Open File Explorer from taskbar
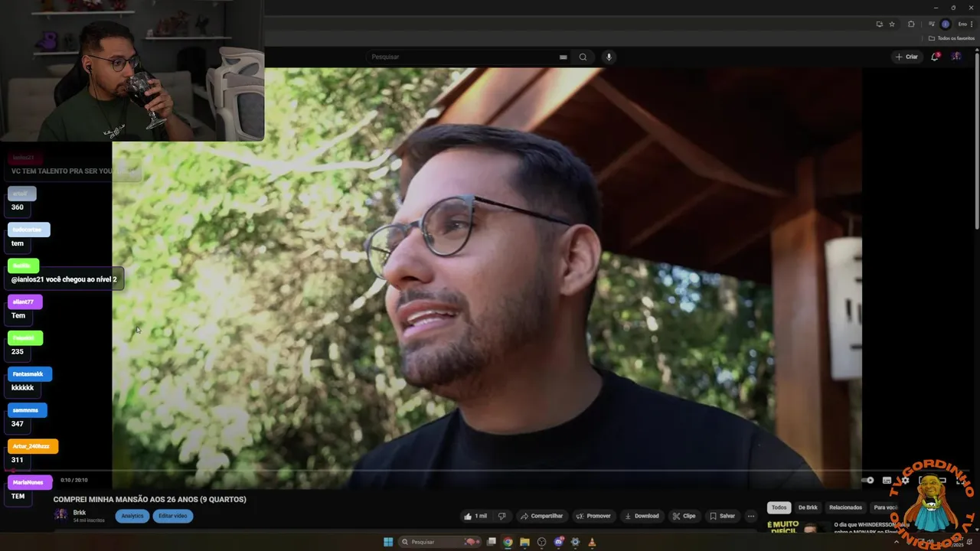The width and height of the screenshot is (980, 551). [524, 542]
